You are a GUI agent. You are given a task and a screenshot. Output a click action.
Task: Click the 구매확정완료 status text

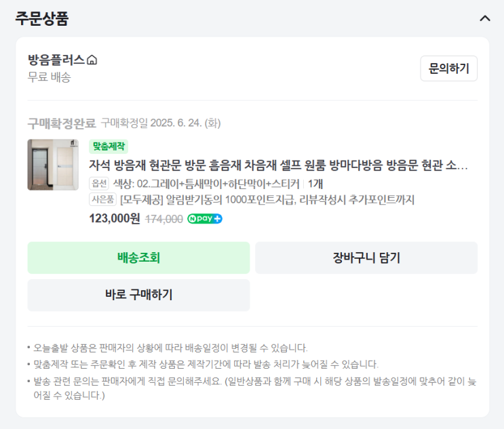click(62, 123)
